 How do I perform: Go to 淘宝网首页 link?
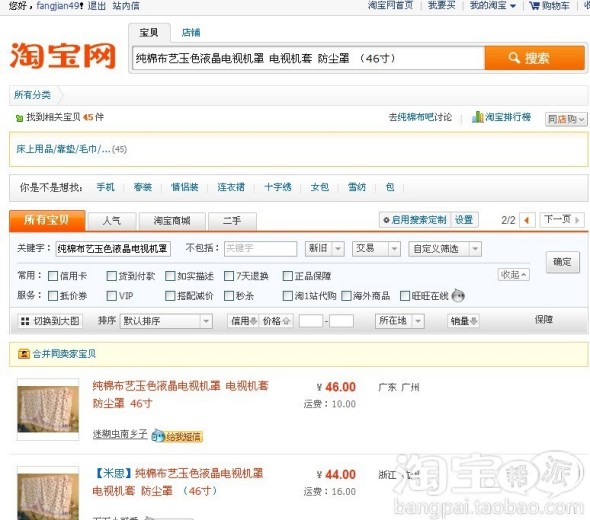pyautogui.click(x=390, y=5)
